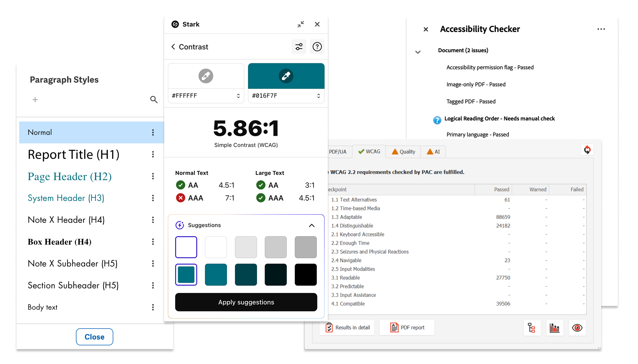Click Tagged PDF - Passed item
Viewport: 638px width, 364px height.
tap(471, 102)
